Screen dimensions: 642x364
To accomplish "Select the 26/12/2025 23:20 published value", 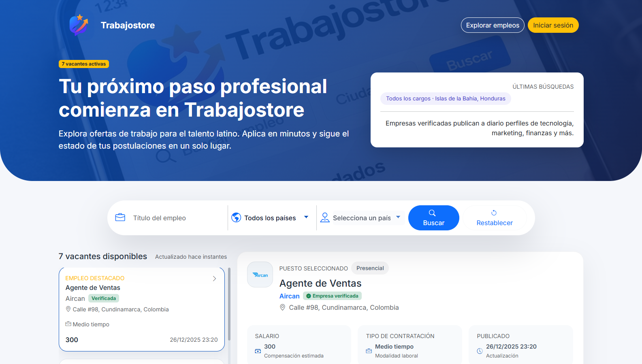I will coord(511,347).
